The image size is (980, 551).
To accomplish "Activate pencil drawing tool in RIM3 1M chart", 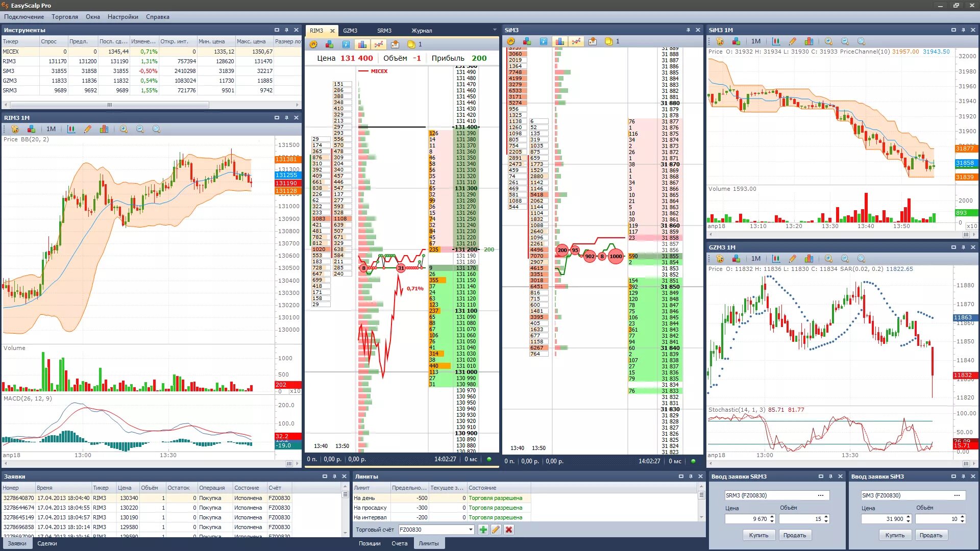I will point(88,129).
